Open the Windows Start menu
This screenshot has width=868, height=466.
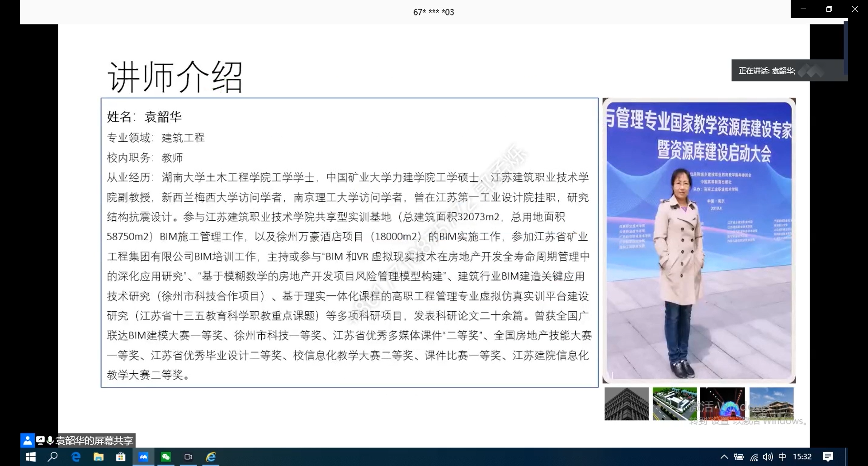pyautogui.click(x=30, y=457)
